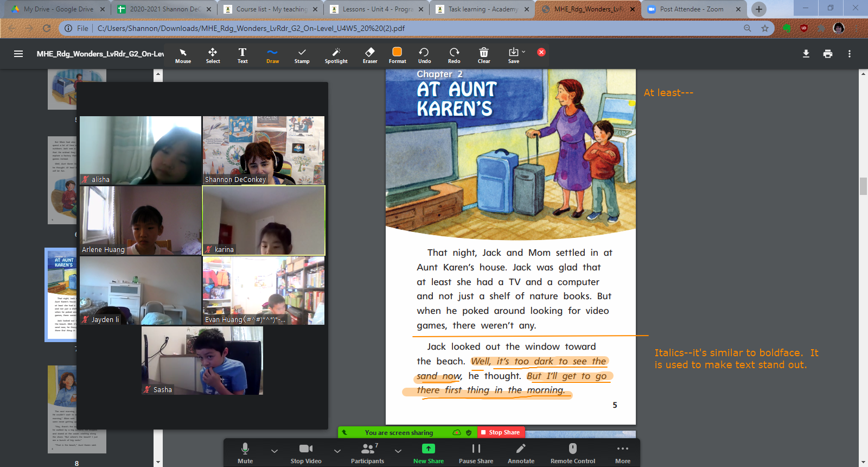Close the Post Attendee - Zoom tab
Image resolution: width=868 pixels, height=467 pixels.
tap(738, 9)
